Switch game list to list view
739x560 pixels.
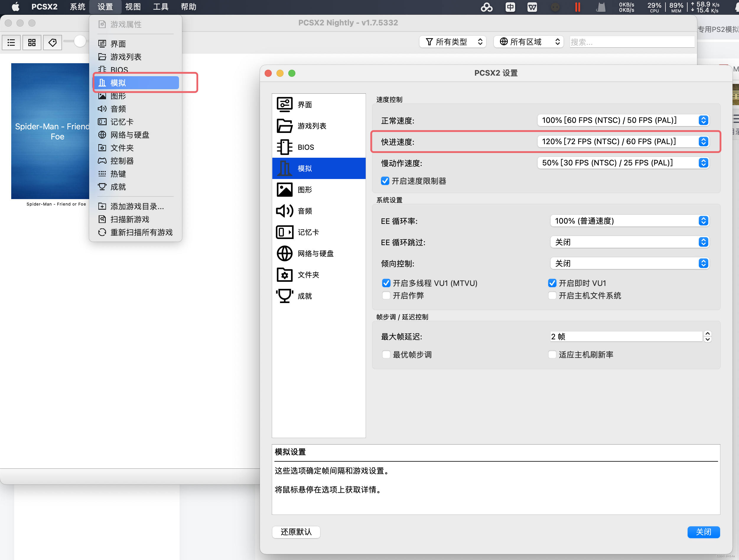11,43
